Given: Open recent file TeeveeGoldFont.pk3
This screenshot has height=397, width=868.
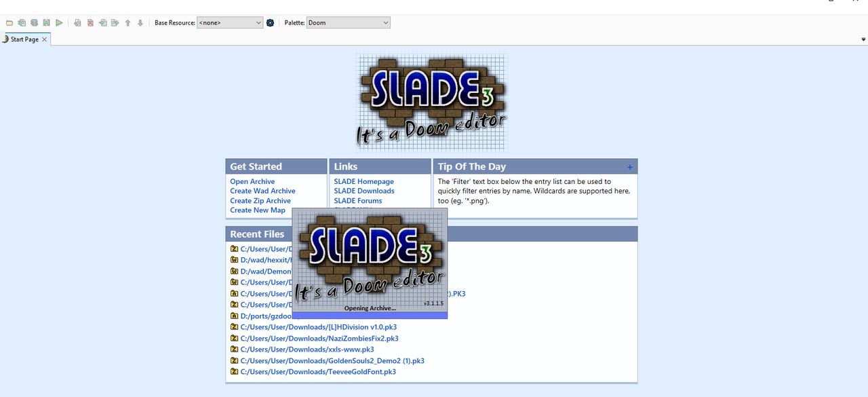Looking at the screenshot, I should coord(318,372).
